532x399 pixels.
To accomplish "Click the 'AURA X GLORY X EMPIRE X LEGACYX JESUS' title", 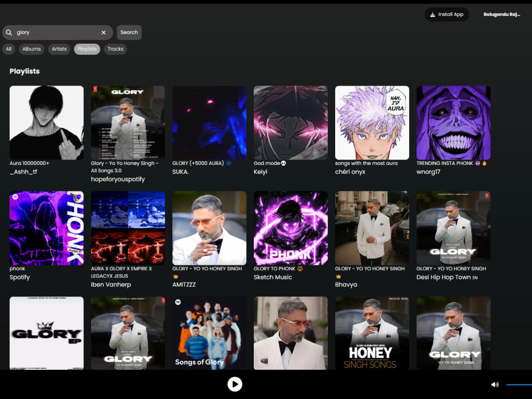I will tap(121, 272).
